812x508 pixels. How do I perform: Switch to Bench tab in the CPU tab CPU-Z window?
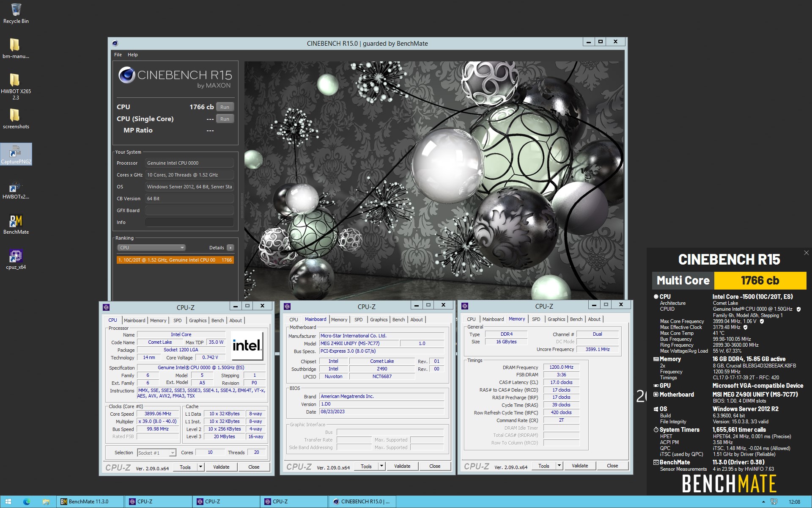[218, 320]
